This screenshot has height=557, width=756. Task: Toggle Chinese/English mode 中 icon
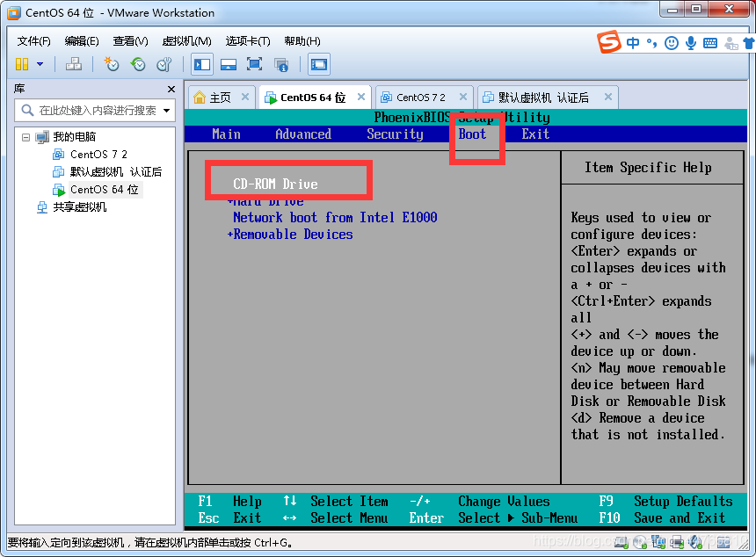tap(633, 43)
